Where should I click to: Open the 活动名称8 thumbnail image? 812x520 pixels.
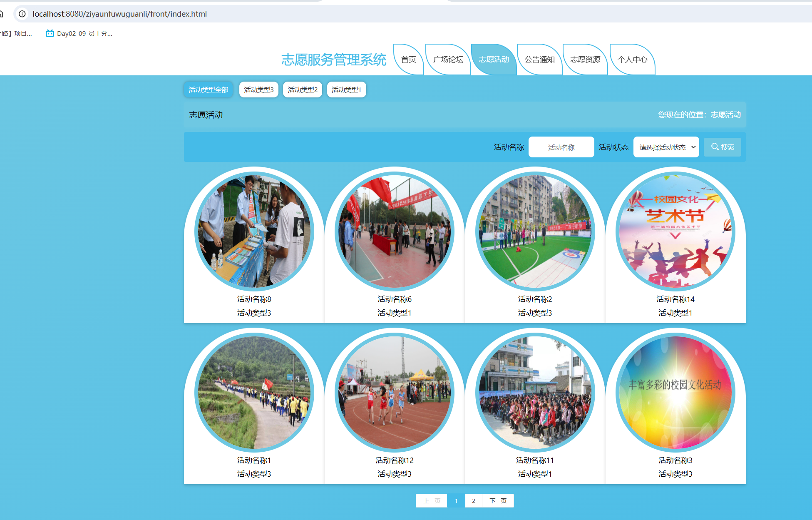click(254, 231)
